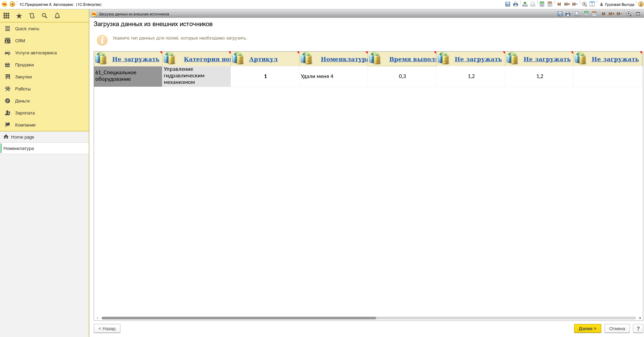Click Номенклатура column header link
This screenshot has width=644, height=337.
[344, 59]
